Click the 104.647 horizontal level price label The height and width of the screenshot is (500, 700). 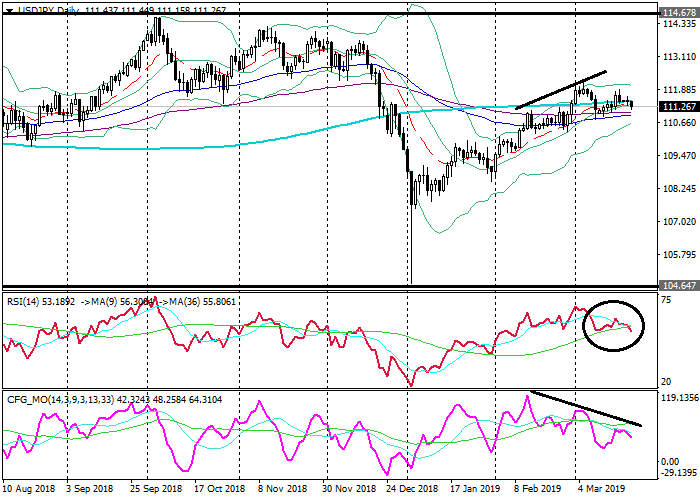[x=679, y=286]
